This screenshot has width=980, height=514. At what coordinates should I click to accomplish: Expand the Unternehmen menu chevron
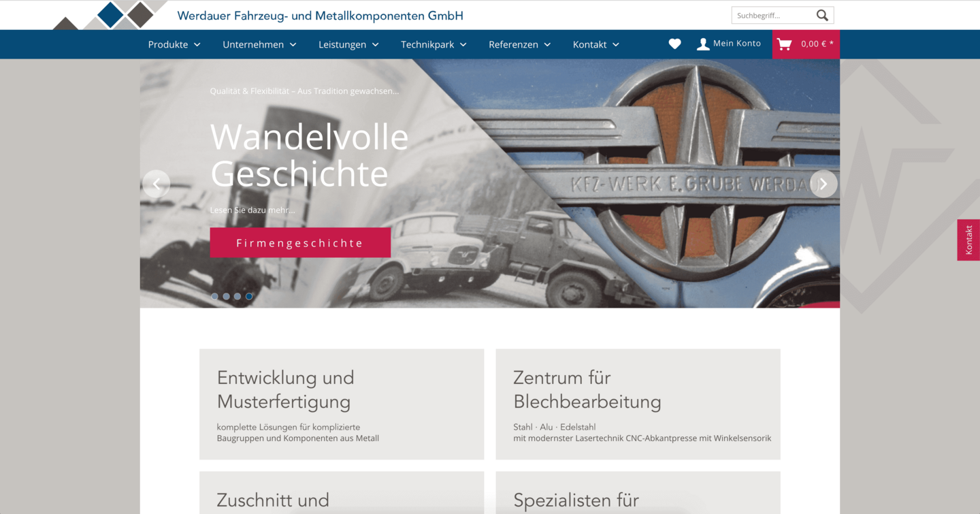coord(293,45)
